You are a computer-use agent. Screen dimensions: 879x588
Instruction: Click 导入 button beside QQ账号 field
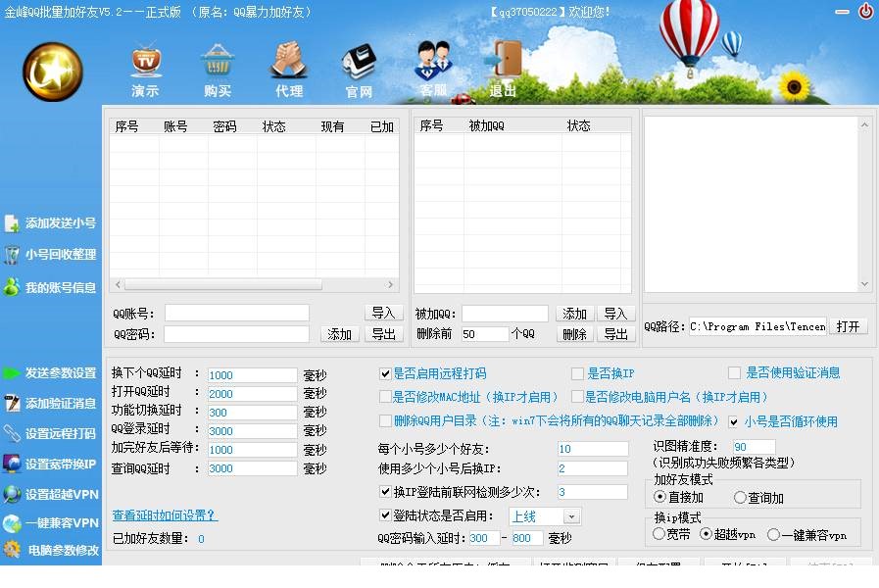pyautogui.click(x=383, y=313)
